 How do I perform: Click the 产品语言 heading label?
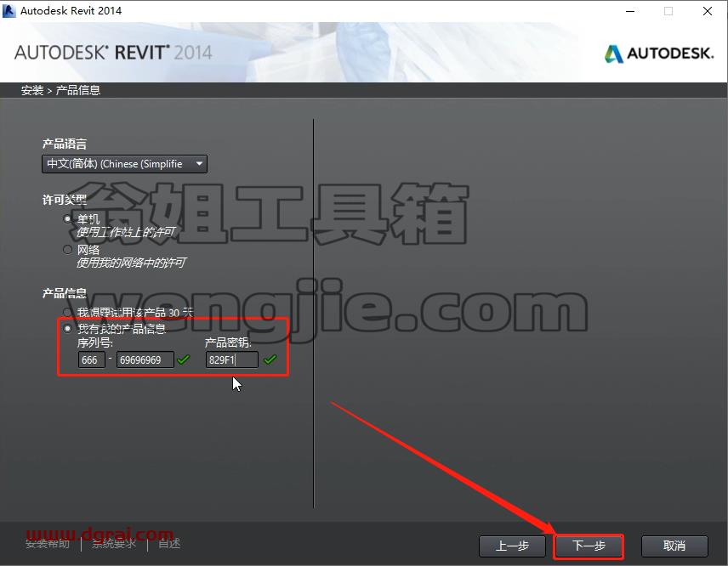click(x=65, y=144)
